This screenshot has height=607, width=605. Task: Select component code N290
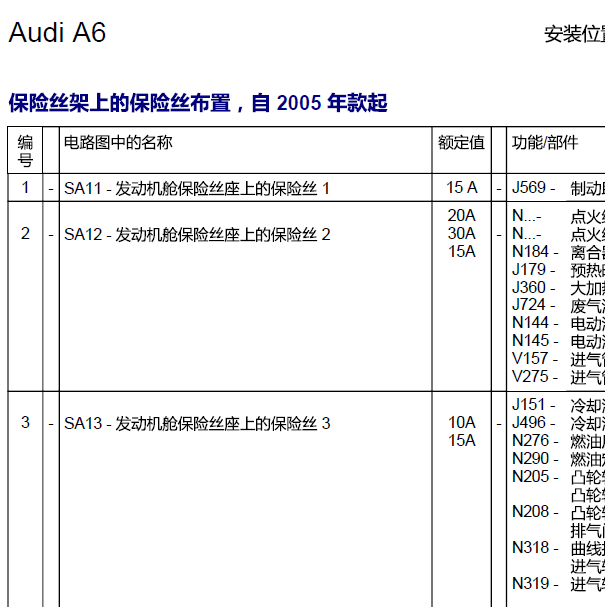coord(530,458)
